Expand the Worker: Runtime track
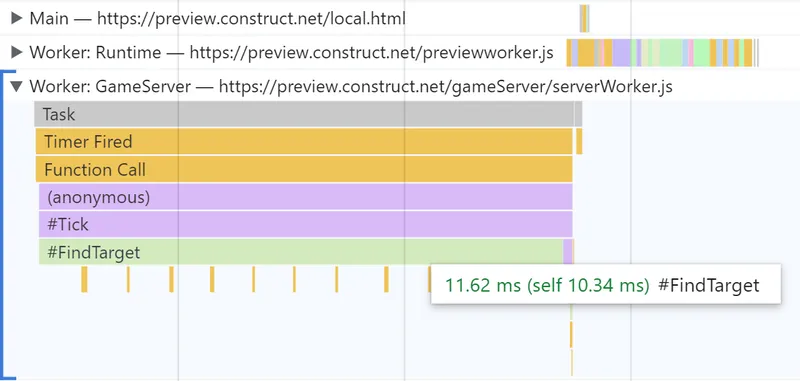The height and width of the screenshot is (381, 800). point(17,52)
